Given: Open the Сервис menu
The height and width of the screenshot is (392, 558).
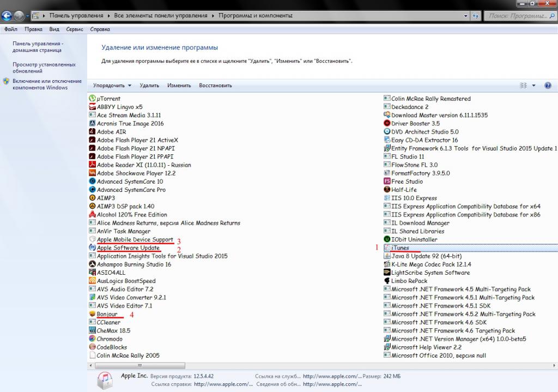Looking at the screenshot, I should tap(74, 29).
